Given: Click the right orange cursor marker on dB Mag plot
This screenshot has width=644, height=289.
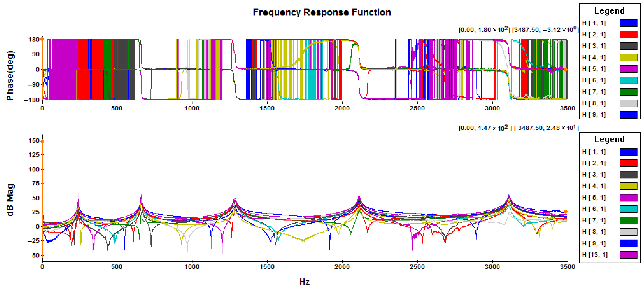Looking at the screenshot, I should (x=566, y=212).
